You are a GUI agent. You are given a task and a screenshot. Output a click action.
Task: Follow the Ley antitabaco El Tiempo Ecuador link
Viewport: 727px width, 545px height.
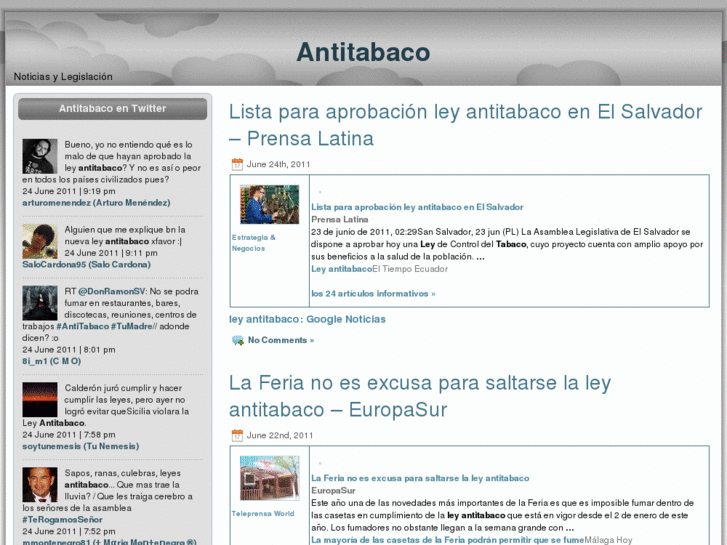341,269
